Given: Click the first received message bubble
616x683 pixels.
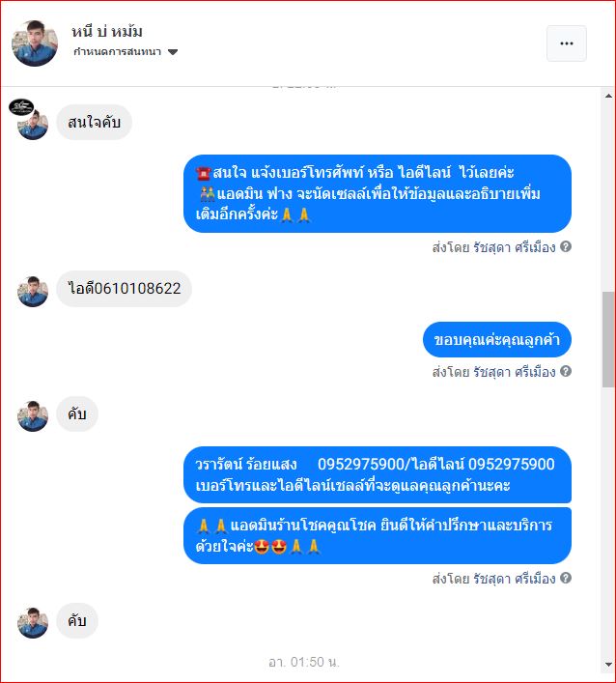Looking at the screenshot, I should click(x=94, y=123).
